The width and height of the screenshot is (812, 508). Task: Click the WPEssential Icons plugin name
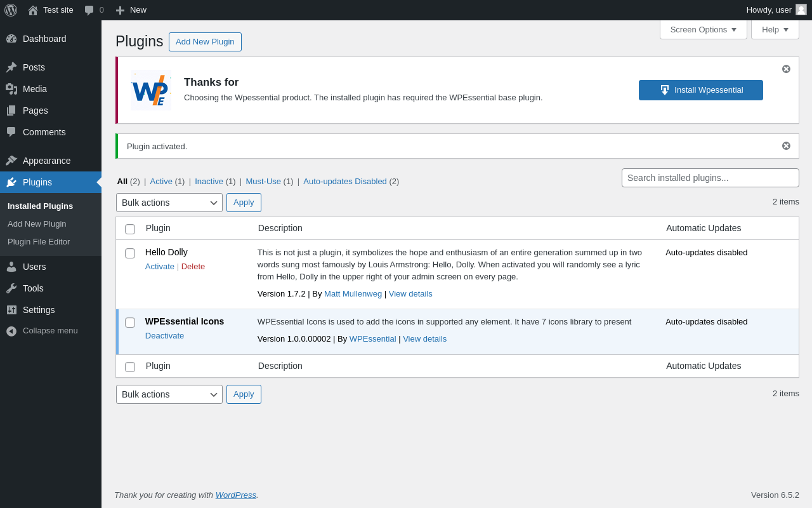click(x=185, y=321)
